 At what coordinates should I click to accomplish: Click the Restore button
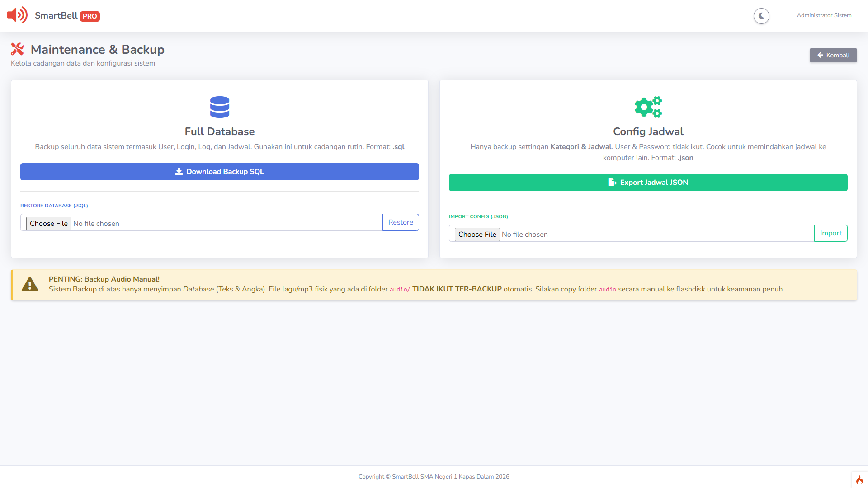click(400, 222)
